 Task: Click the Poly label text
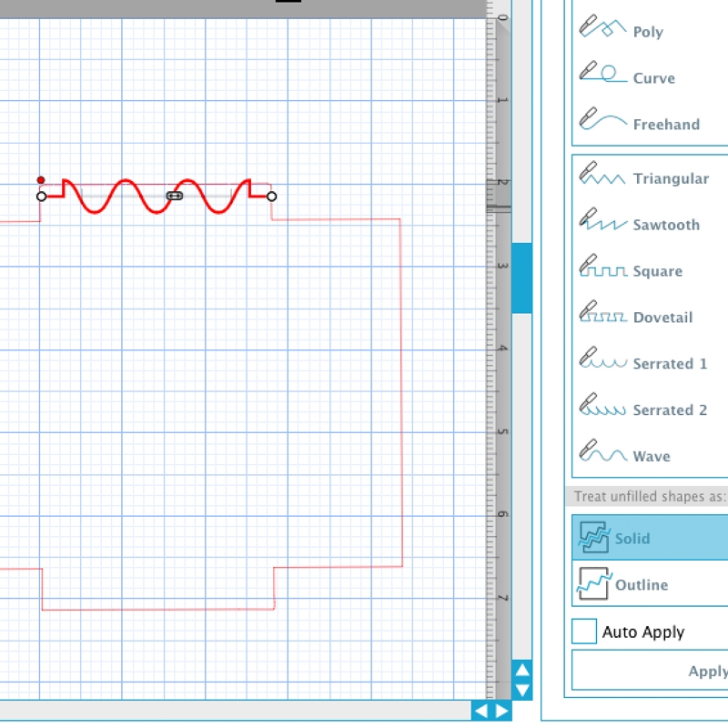point(648,32)
